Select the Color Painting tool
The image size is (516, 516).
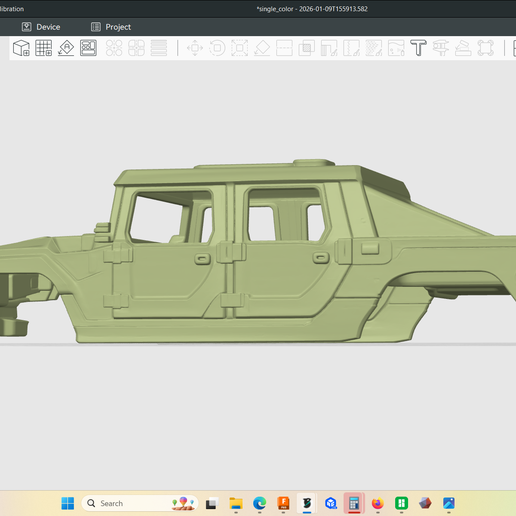(396, 48)
